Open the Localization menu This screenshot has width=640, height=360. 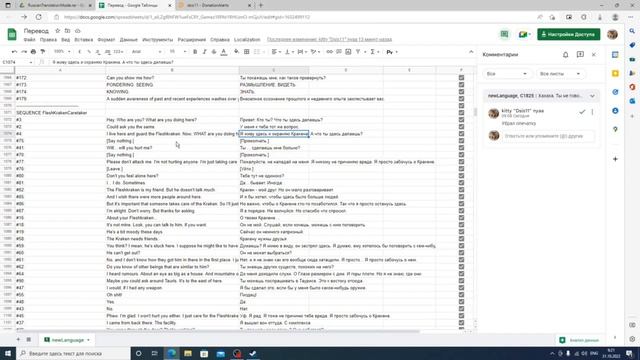click(247, 40)
